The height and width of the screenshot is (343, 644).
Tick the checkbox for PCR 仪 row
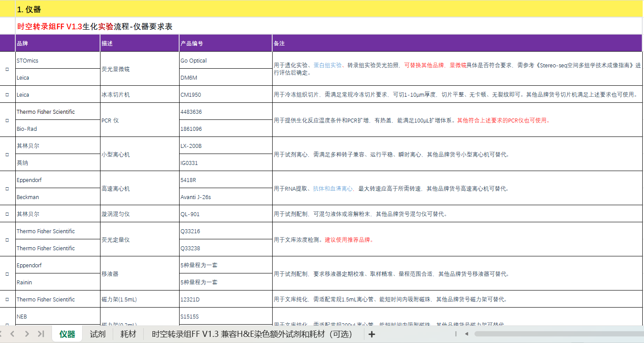(7, 120)
